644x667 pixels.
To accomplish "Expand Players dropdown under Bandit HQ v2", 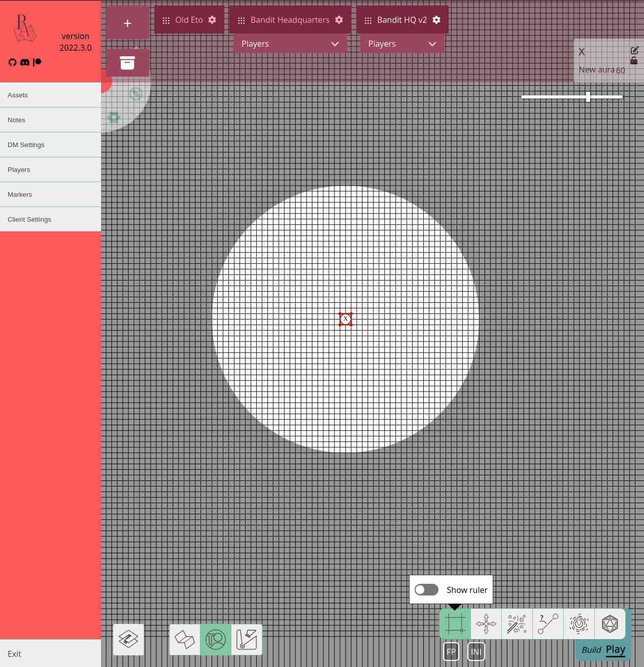I will point(402,44).
